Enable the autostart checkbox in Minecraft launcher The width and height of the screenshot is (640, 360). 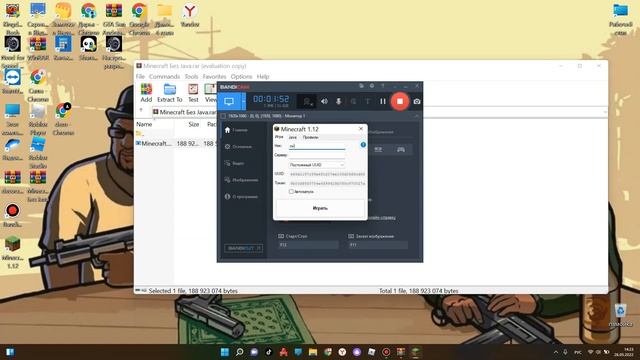point(291,191)
